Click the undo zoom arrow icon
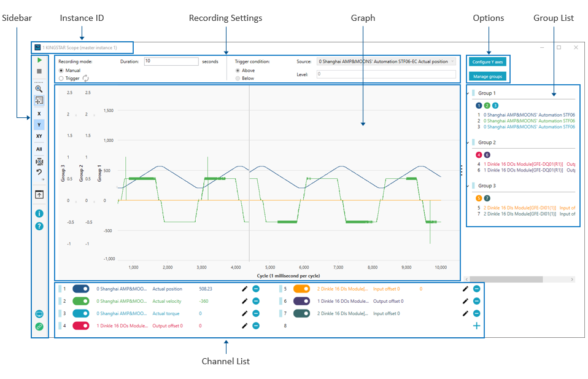 (x=39, y=173)
